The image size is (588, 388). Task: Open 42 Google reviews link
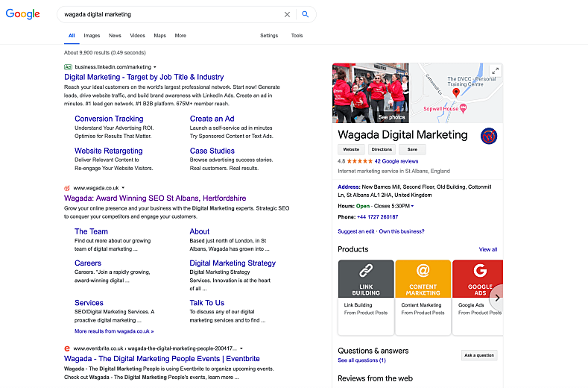click(x=396, y=161)
